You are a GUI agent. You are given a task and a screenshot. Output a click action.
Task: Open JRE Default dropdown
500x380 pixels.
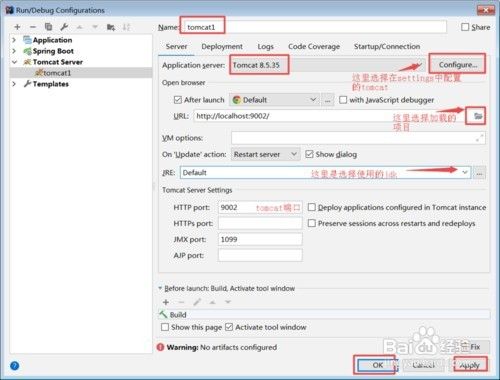[325, 173]
